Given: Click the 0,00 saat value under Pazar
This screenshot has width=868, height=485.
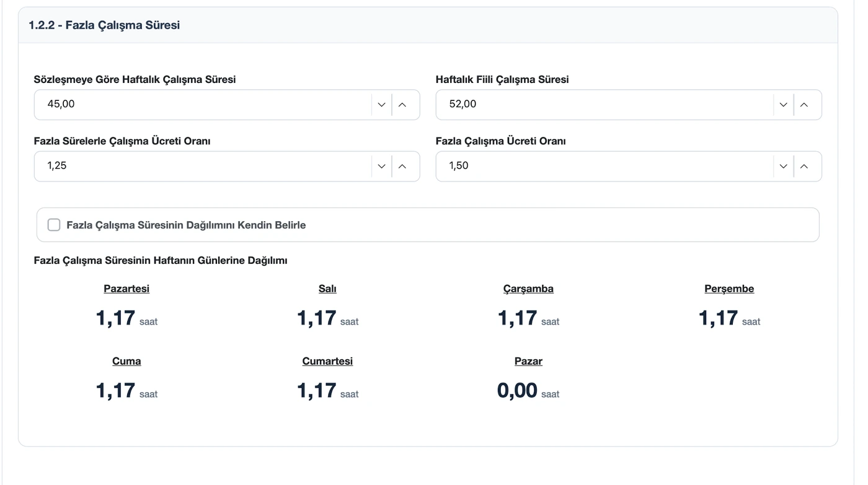Looking at the screenshot, I should tap(528, 391).
